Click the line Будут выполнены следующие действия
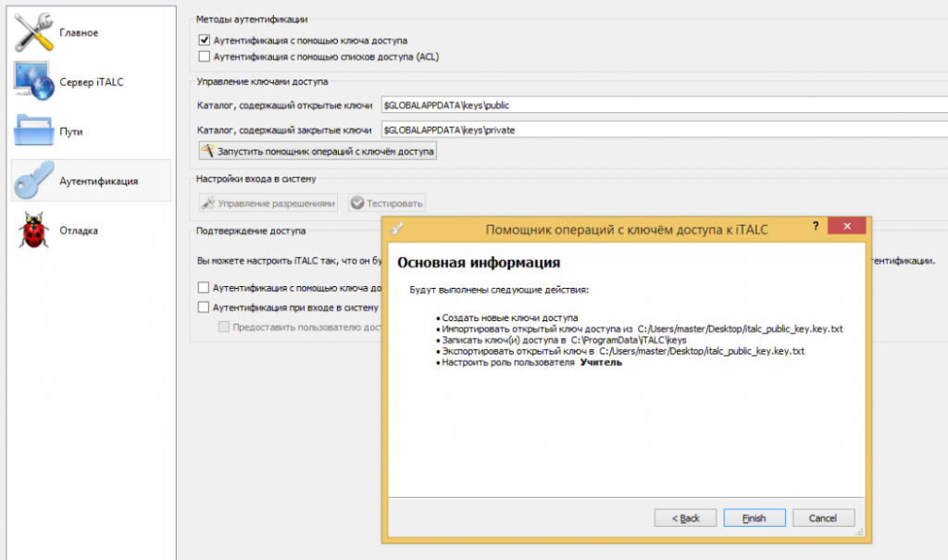The image size is (948, 560). pyautogui.click(x=499, y=290)
